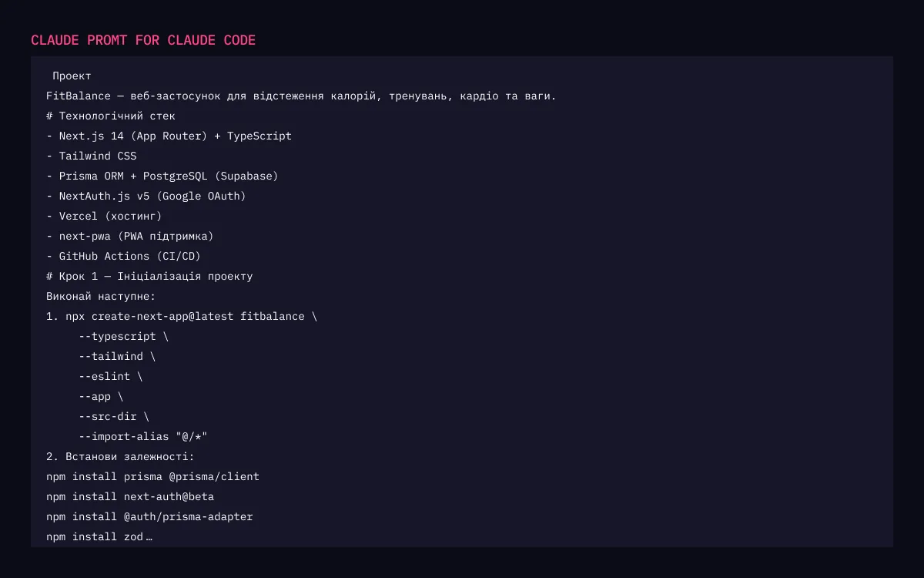Click the 'npm install zod…' line

click(99, 536)
